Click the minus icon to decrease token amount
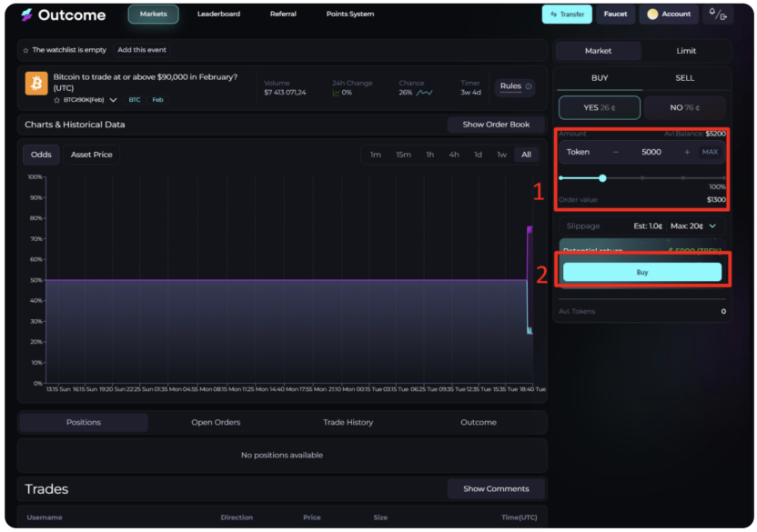The width and height of the screenshot is (757, 532). pyautogui.click(x=616, y=152)
